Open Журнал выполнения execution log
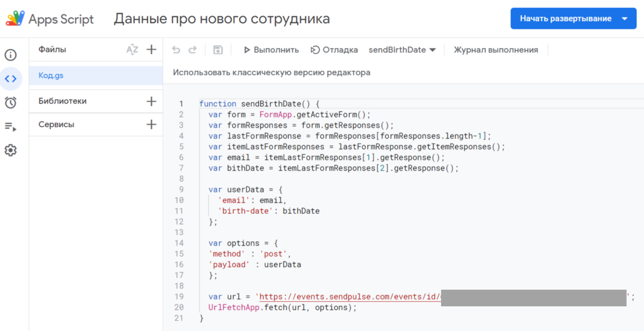 496,50
